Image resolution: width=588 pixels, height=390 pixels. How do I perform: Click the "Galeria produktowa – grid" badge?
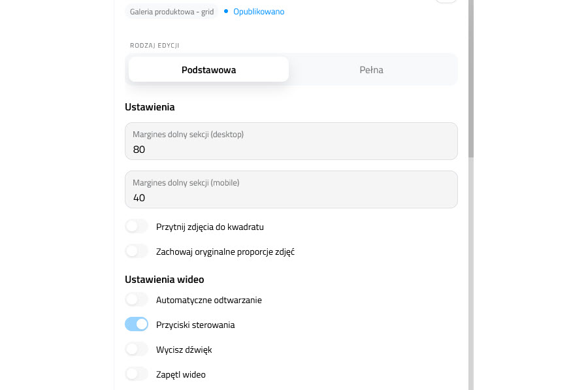[x=171, y=11]
